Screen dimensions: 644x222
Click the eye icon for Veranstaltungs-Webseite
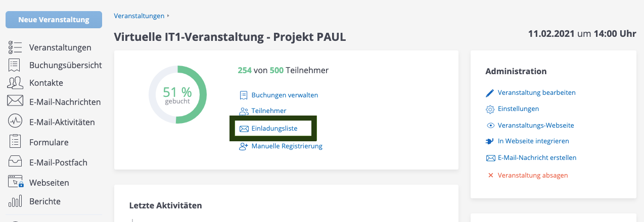click(x=489, y=126)
